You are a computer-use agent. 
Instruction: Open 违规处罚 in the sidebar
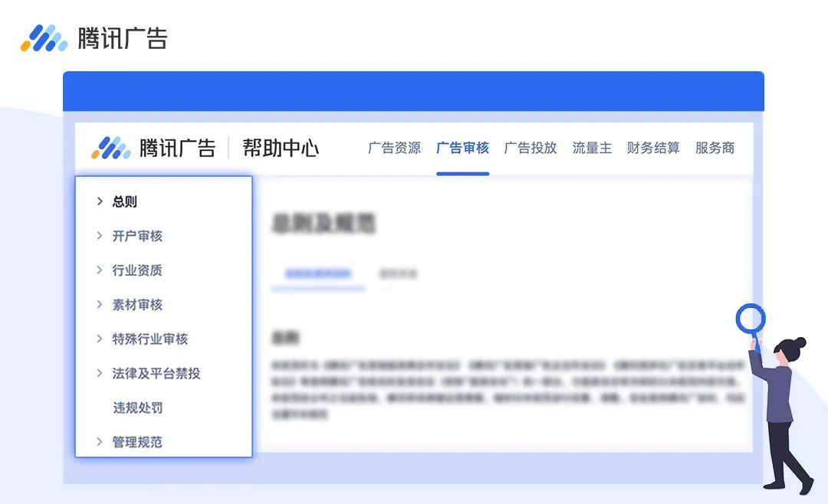coord(137,408)
